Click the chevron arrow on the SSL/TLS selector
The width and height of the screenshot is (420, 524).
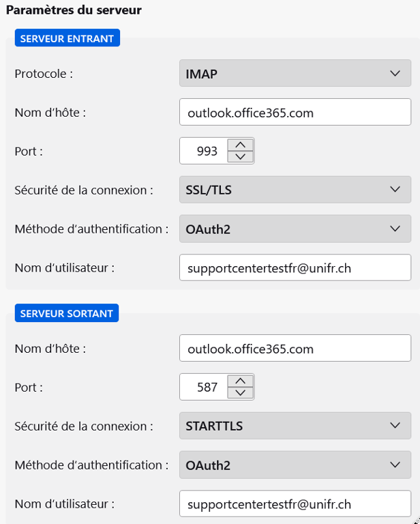(395, 190)
